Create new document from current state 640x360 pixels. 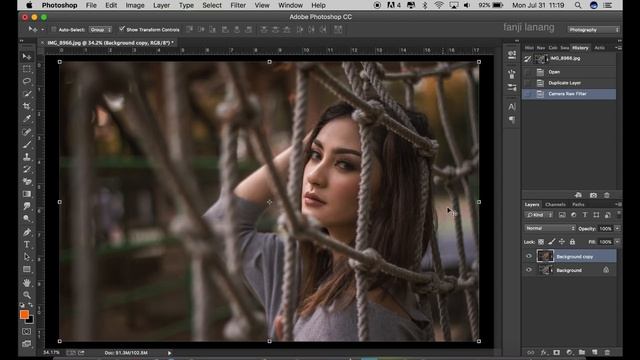coord(578,196)
